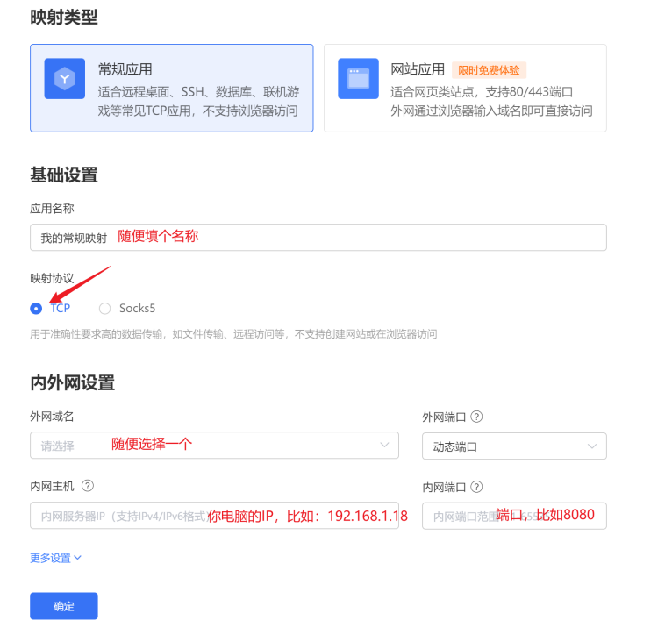Expand the 更多设置 section

coord(55,558)
